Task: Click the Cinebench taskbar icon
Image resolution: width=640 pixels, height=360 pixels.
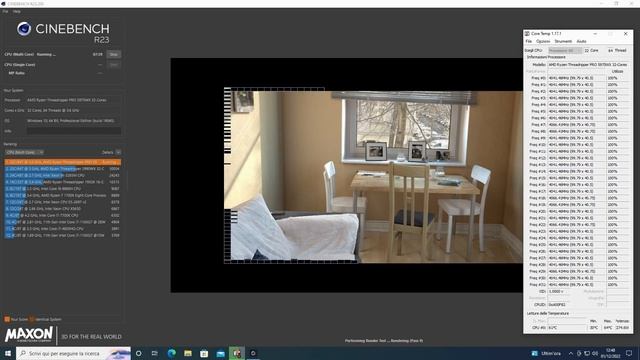Action: pyautogui.click(x=253, y=353)
